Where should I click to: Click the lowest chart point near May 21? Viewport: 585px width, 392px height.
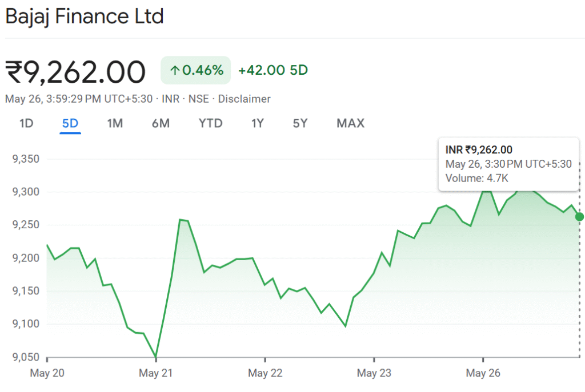[156, 357]
